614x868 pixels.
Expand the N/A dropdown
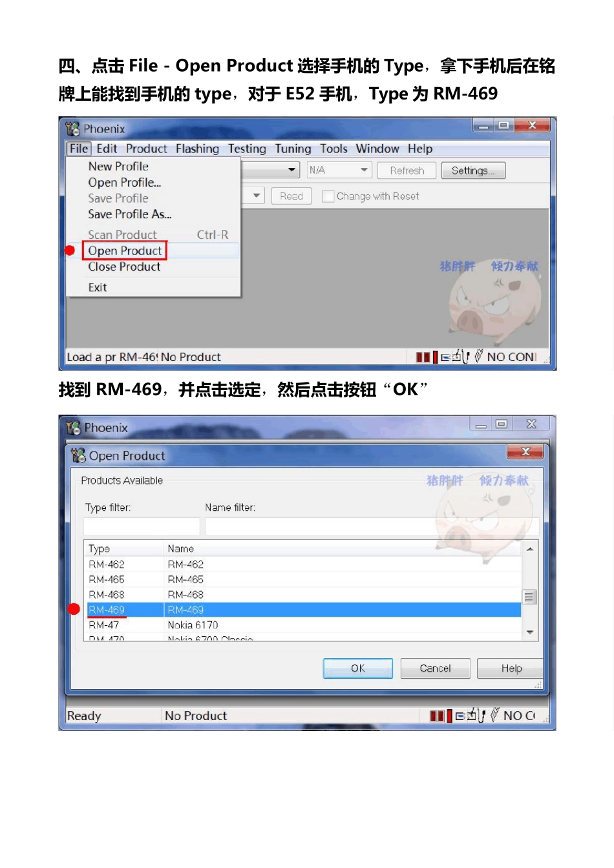pos(364,170)
